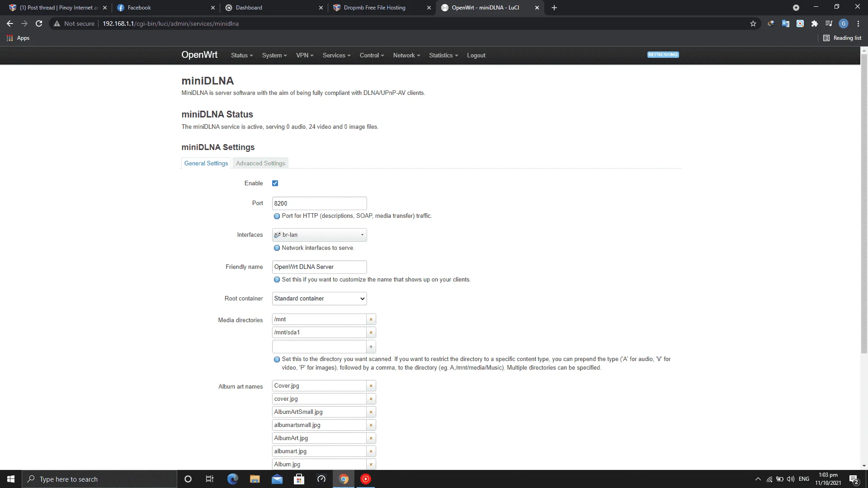868x488 pixels.
Task: Click the OpenWrt brand logo link
Action: pos(199,55)
